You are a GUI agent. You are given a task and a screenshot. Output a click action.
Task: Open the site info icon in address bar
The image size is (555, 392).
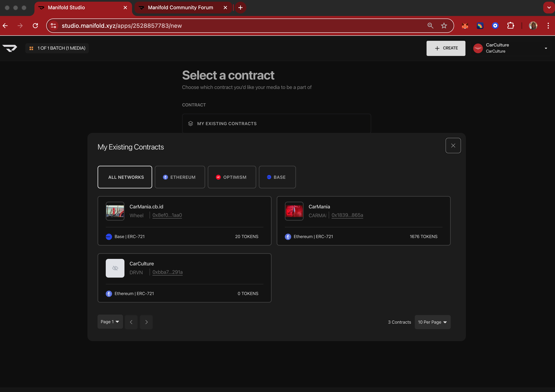click(53, 26)
